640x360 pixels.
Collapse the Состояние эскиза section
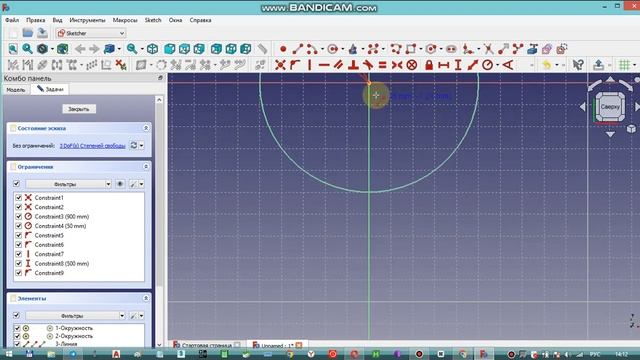(x=146, y=128)
